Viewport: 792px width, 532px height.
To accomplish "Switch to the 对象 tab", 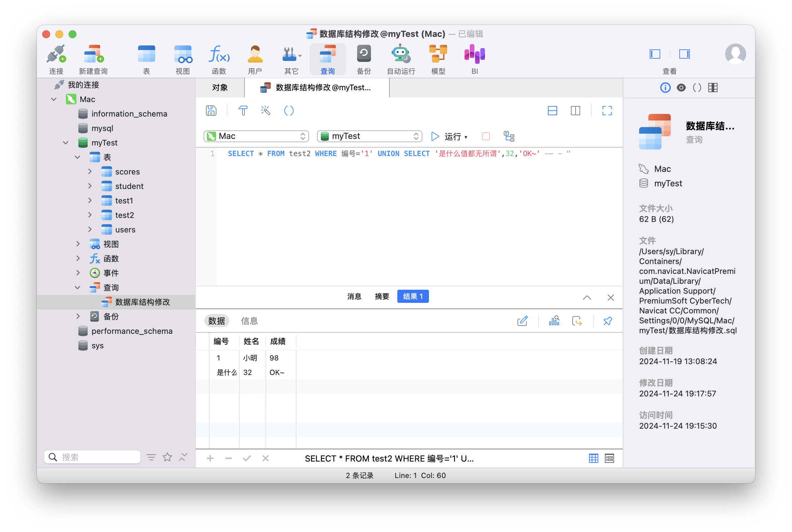I will click(220, 88).
